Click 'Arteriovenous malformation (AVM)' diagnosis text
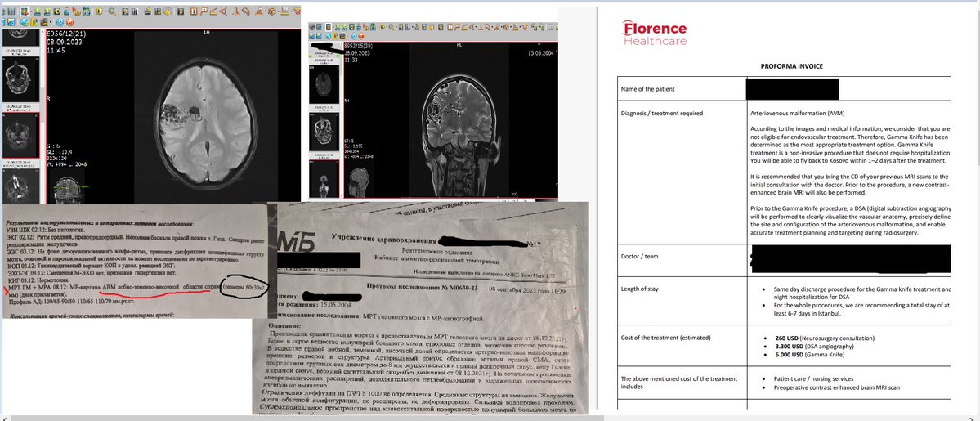 point(799,114)
